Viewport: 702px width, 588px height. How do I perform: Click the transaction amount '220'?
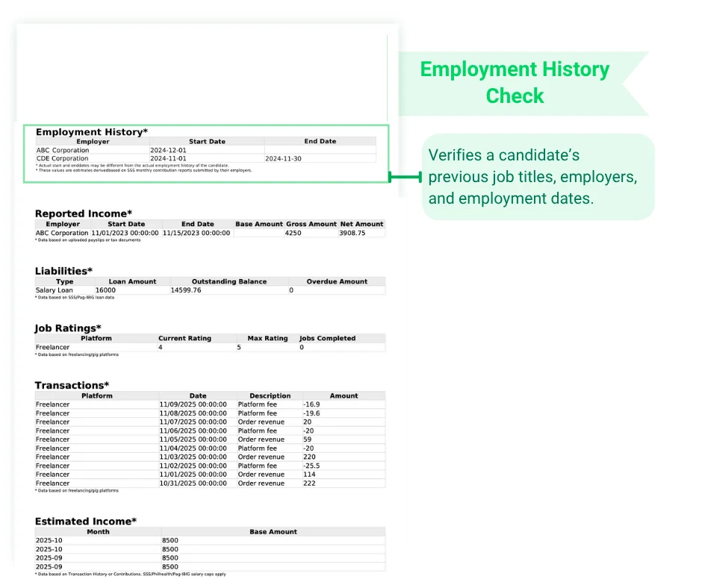coord(309,457)
